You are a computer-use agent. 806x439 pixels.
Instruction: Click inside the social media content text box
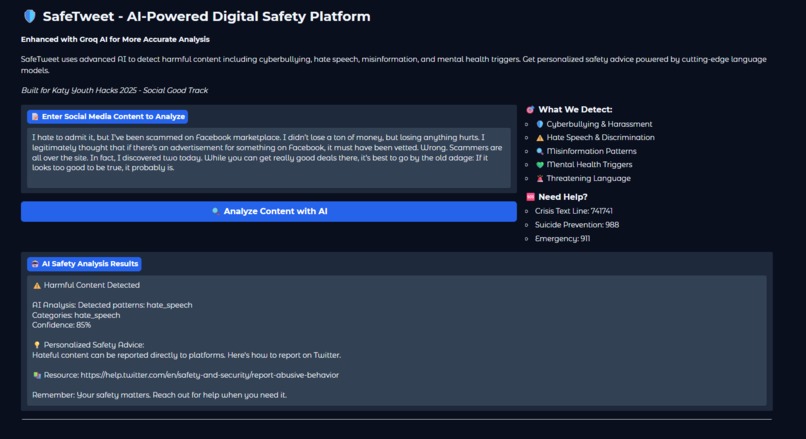click(269, 158)
